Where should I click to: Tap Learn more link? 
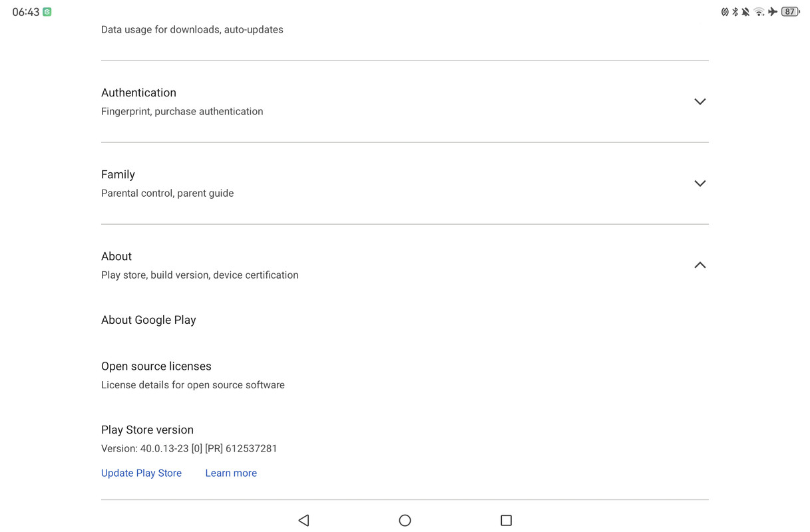click(x=231, y=473)
